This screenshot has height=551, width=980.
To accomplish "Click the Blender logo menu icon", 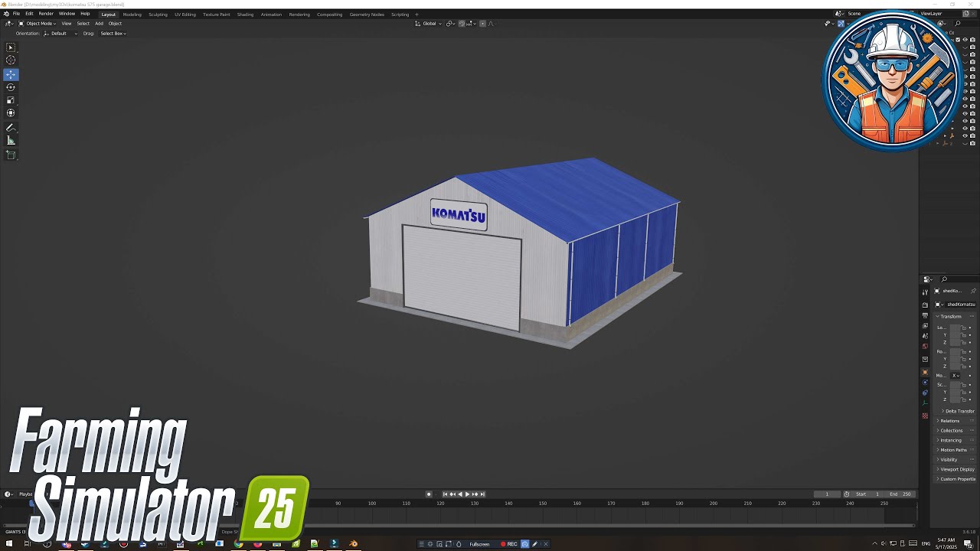I will (x=6, y=14).
